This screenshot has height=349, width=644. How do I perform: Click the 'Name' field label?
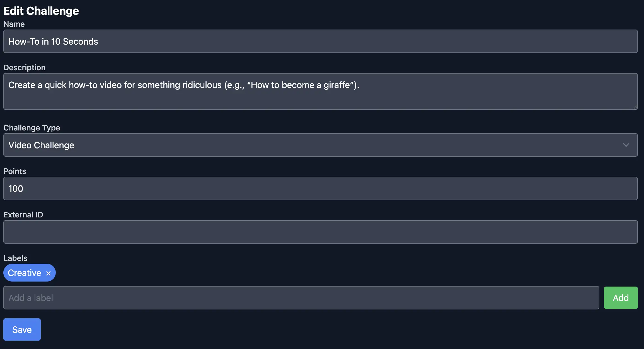14,24
